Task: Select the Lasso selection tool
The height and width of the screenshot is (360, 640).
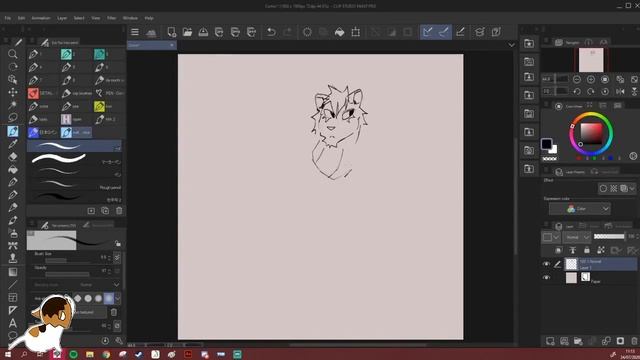Action: (x=13, y=118)
